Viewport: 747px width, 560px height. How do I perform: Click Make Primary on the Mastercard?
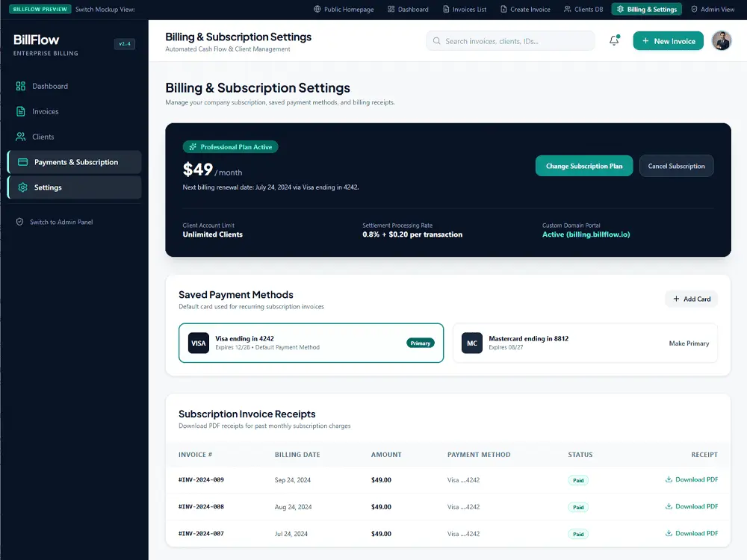coord(689,343)
